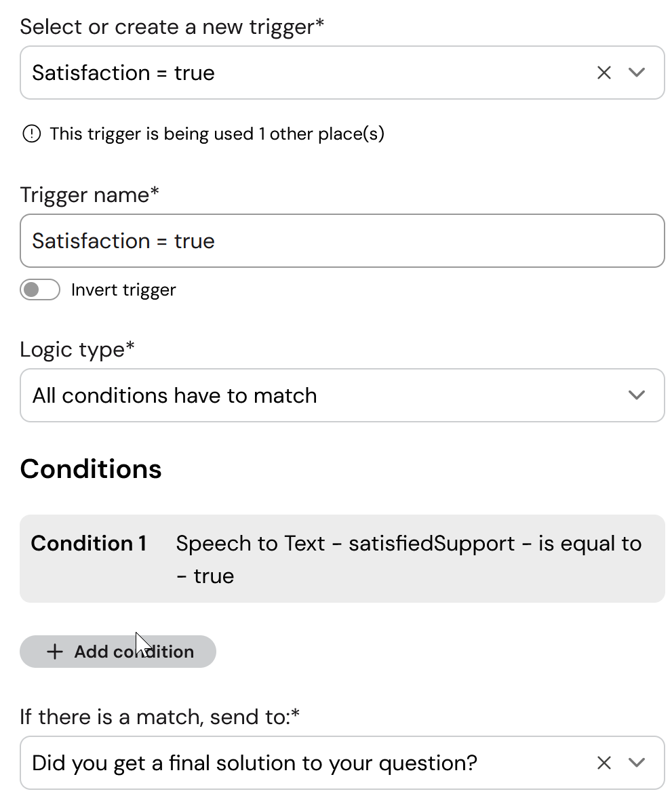The height and width of the screenshot is (798, 672).
Task: Click the Speech to Text condition description
Action: [x=409, y=560]
